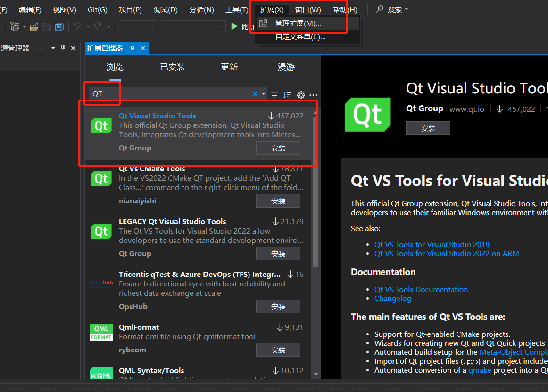Viewport: 548px width, 392px height.
Task: Open the Git(G) menu
Action: [98, 9]
